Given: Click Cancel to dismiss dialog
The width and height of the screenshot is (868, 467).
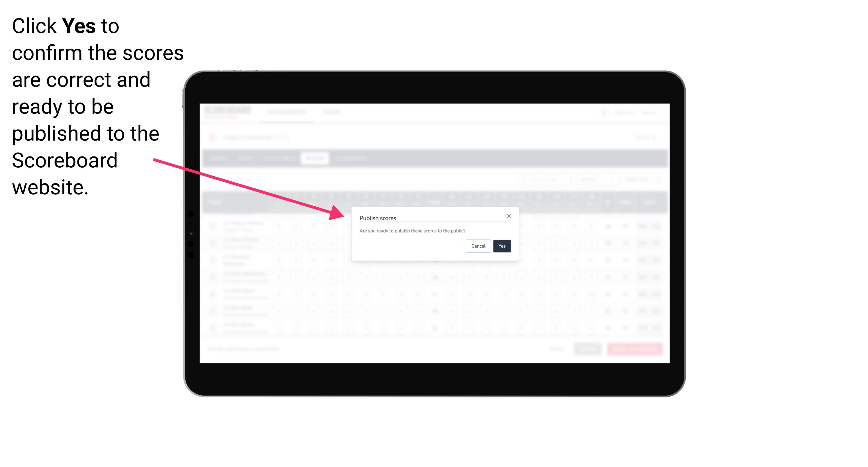Looking at the screenshot, I should 478,245.
